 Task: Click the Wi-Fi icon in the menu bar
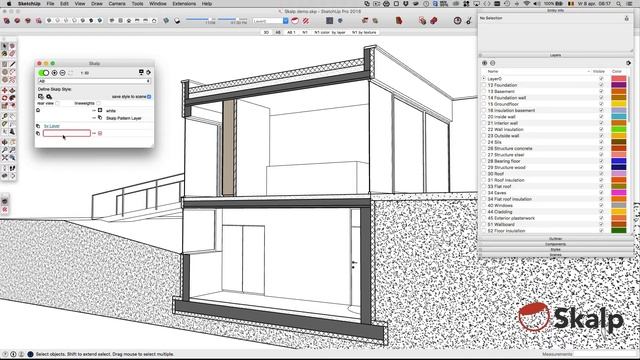(527, 4)
